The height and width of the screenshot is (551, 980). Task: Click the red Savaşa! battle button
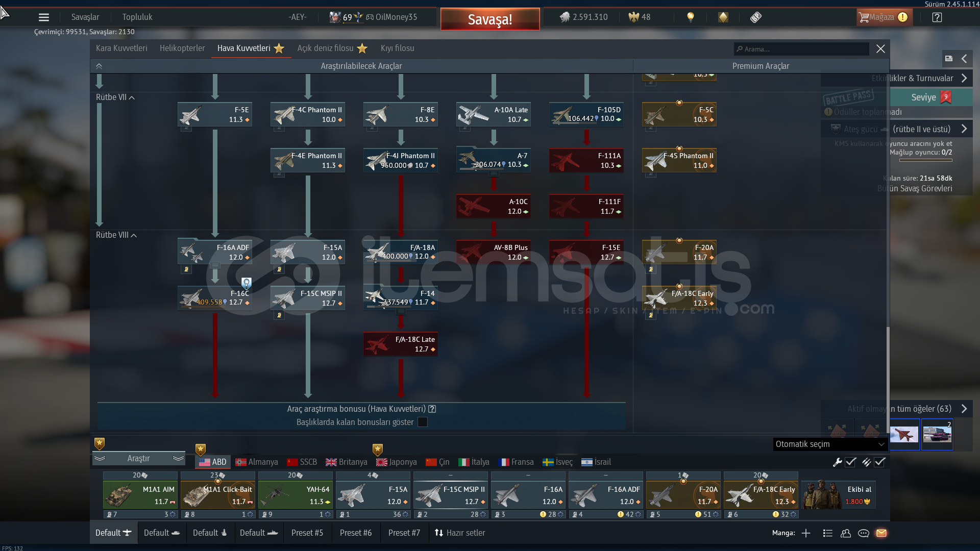(490, 19)
